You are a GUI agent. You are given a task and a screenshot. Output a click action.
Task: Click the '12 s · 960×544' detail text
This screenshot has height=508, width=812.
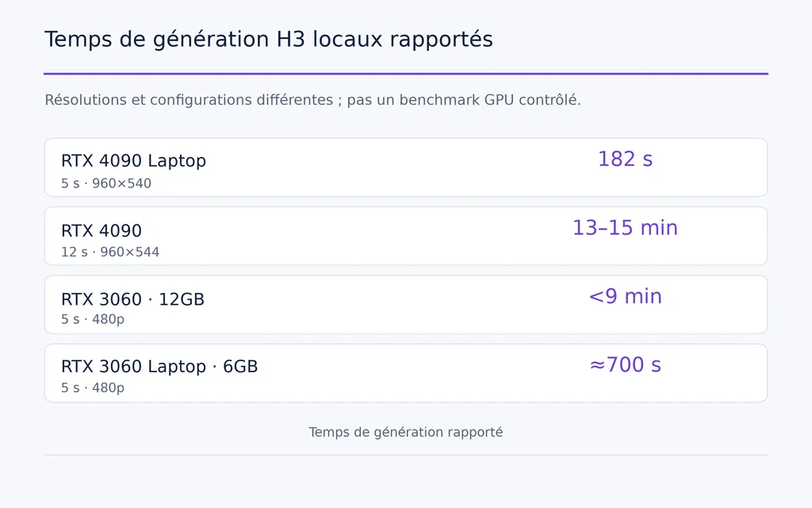click(110, 252)
